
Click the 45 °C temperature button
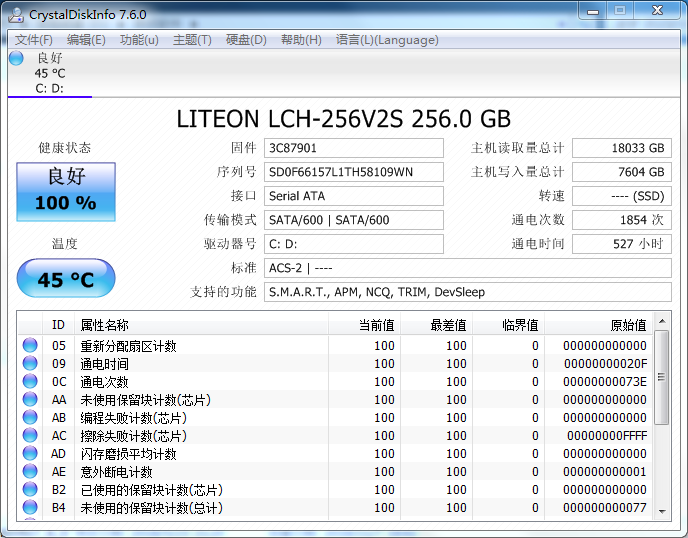66,279
